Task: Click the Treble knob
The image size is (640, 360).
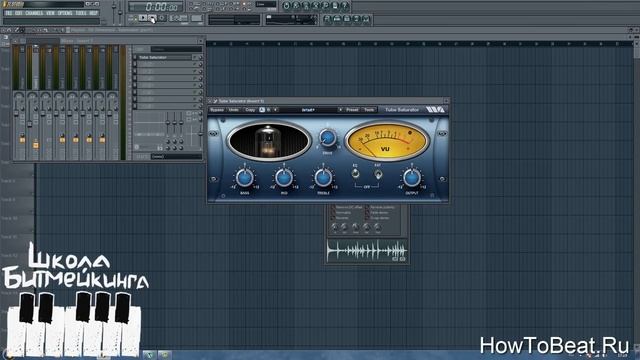Action: coord(323,178)
